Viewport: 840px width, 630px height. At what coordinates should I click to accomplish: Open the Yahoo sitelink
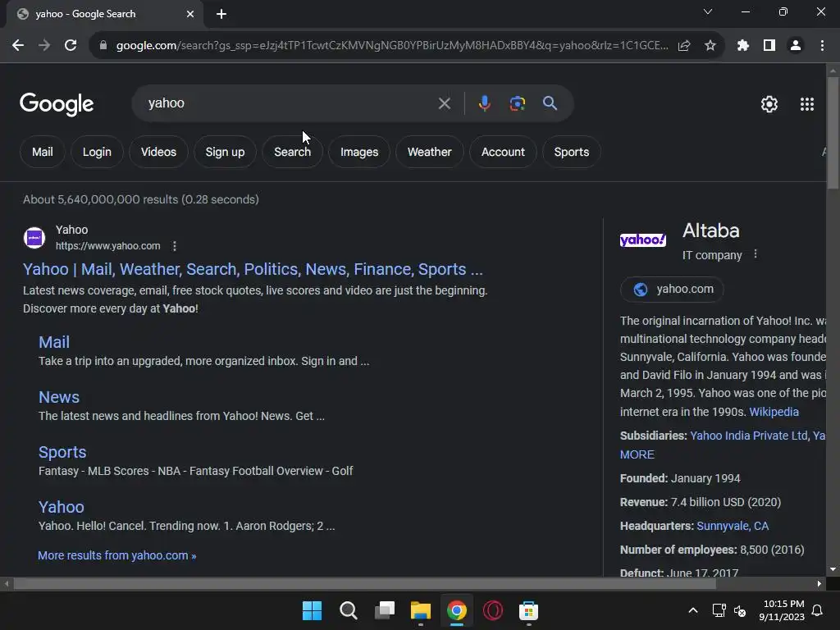pyautogui.click(x=61, y=507)
